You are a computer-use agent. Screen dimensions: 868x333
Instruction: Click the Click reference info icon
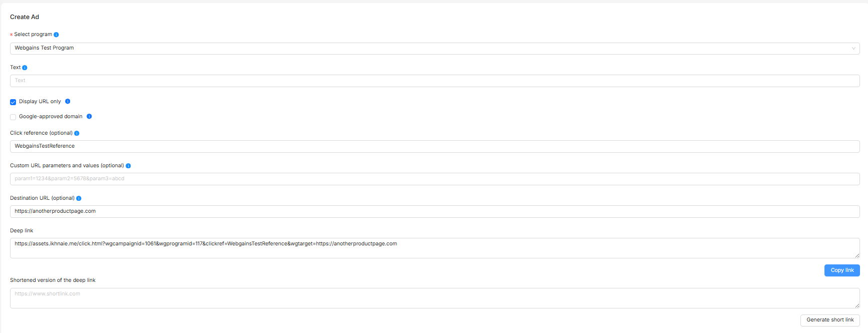(x=77, y=133)
